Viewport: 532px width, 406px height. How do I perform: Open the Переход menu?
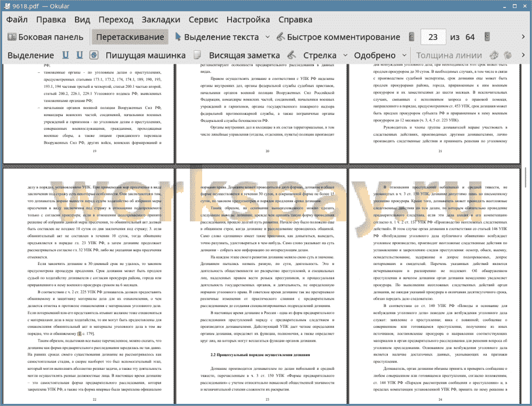(x=115, y=20)
